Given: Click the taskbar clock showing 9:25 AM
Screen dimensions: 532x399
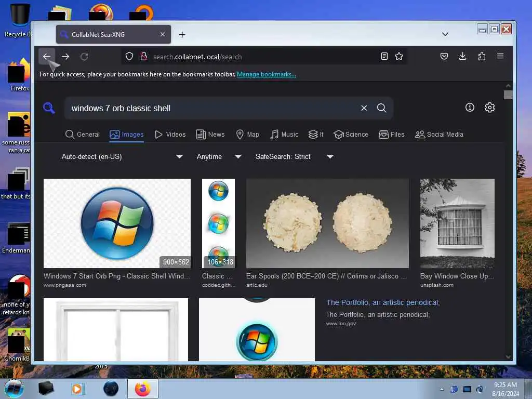Looking at the screenshot, I should click(506, 389).
